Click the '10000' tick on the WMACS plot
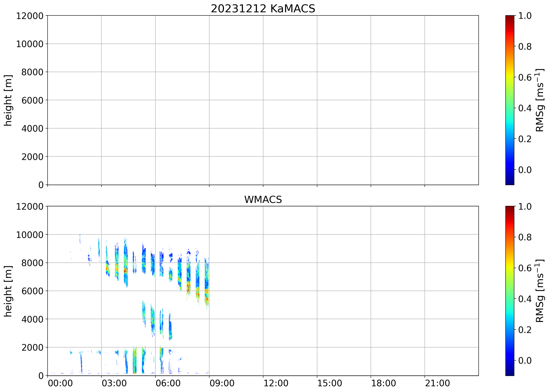This screenshot has height=392, width=550. click(x=30, y=235)
